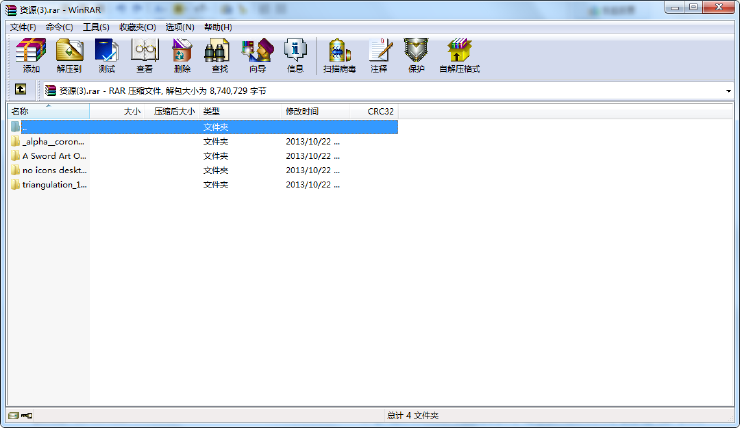Click 文件夹 type cell of A Sword Art row
The height and width of the screenshot is (428, 740).
click(x=216, y=156)
